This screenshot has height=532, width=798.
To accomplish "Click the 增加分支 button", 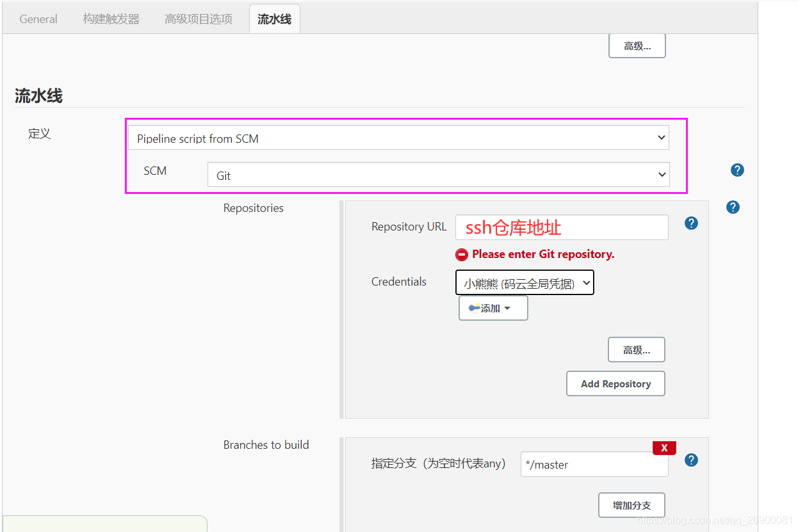I will coord(631,505).
